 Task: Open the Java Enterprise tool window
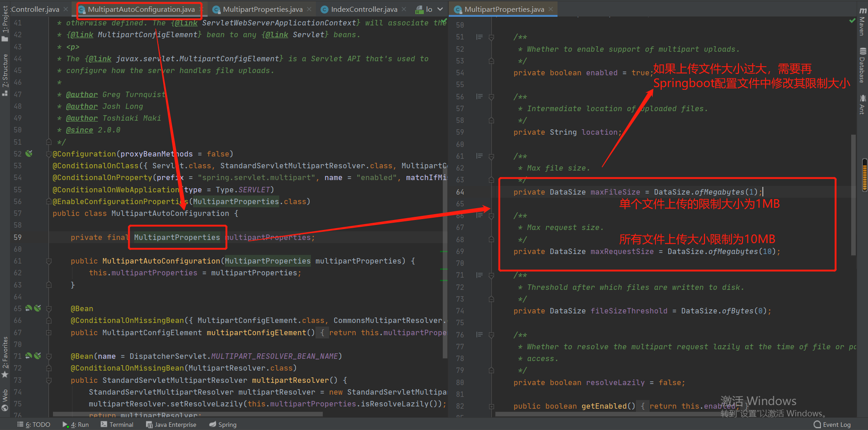click(x=171, y=425)
